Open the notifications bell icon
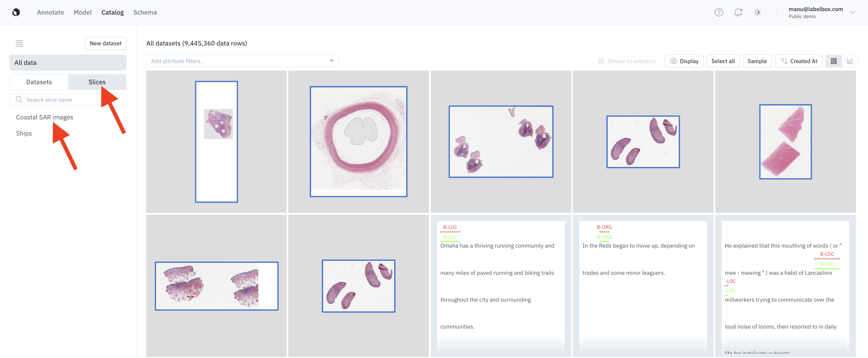 click(738, 13)
